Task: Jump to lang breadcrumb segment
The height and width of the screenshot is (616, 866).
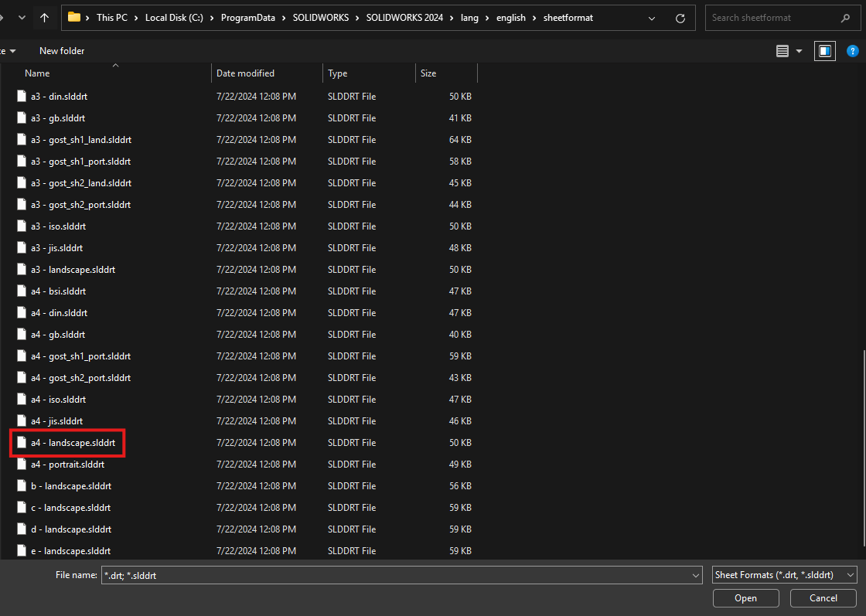Action: point(469,18)
